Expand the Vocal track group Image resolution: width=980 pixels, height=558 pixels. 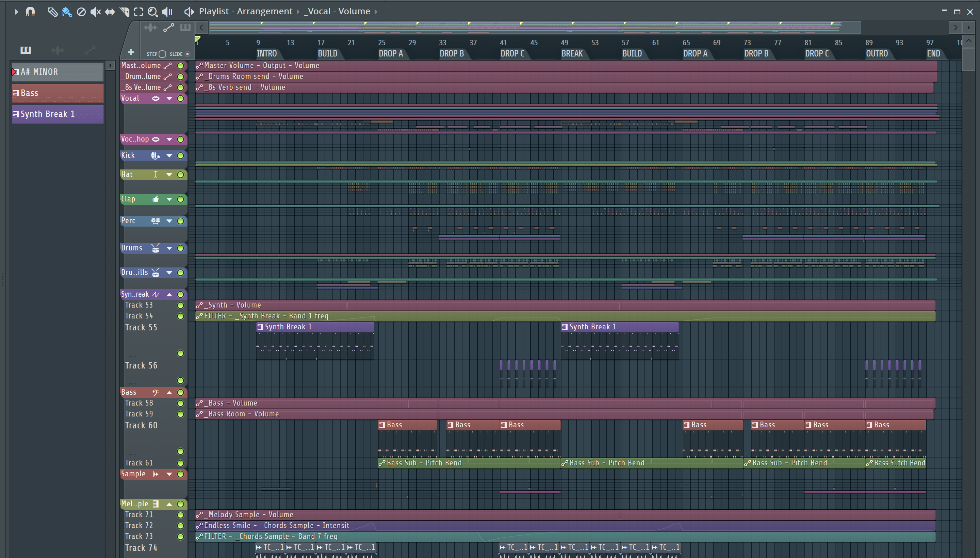coord(169,98)
